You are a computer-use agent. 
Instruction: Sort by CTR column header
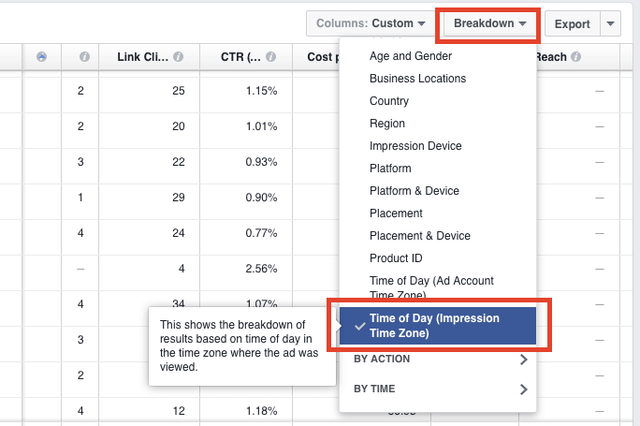(x=240, y=57)
